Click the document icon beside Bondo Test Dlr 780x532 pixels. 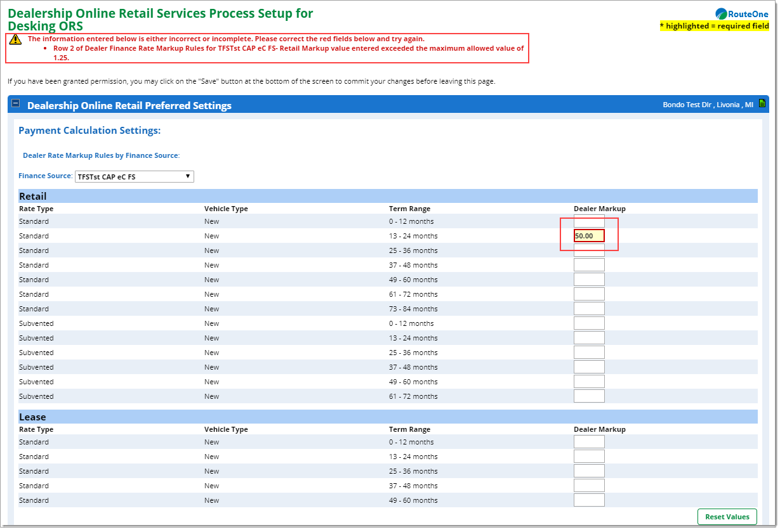[x=762, y=104]
